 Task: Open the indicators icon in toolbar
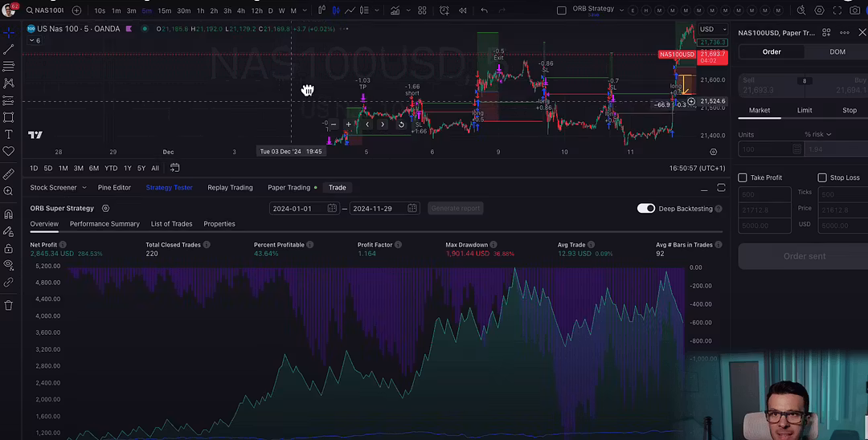(x=395, y=10)
